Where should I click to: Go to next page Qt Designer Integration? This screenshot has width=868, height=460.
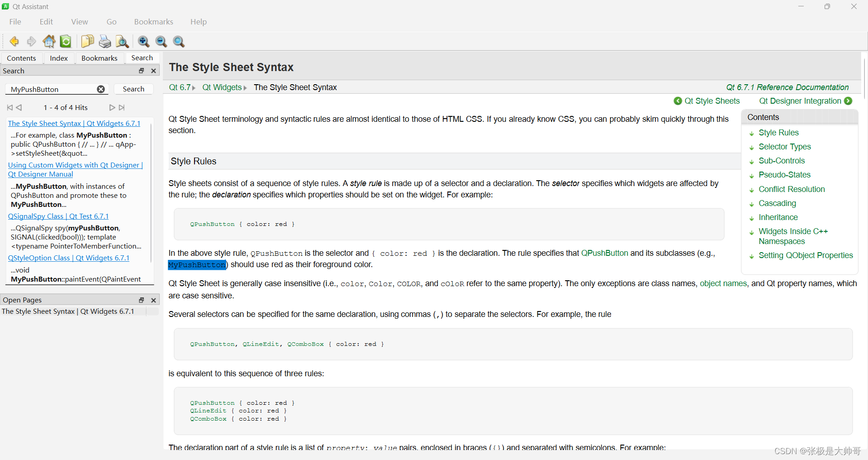(800, 101)
